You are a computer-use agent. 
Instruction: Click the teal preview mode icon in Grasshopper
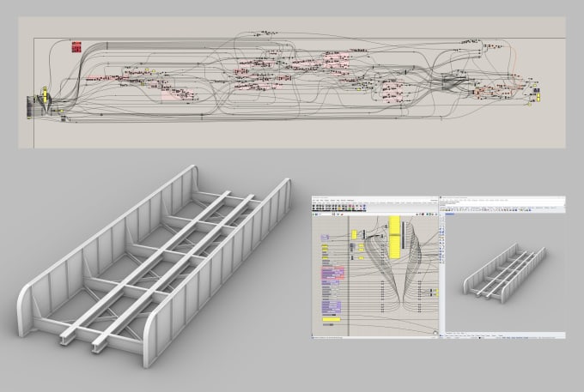[427, 214]
